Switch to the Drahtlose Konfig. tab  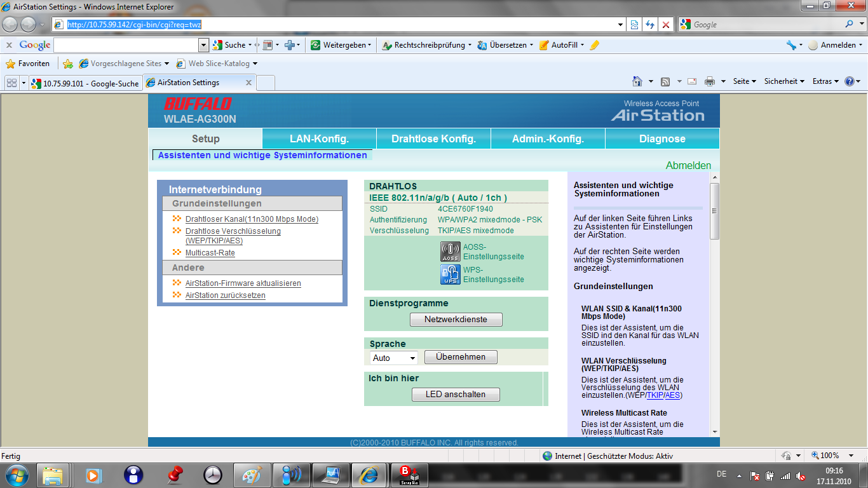(x=433, y=139)
